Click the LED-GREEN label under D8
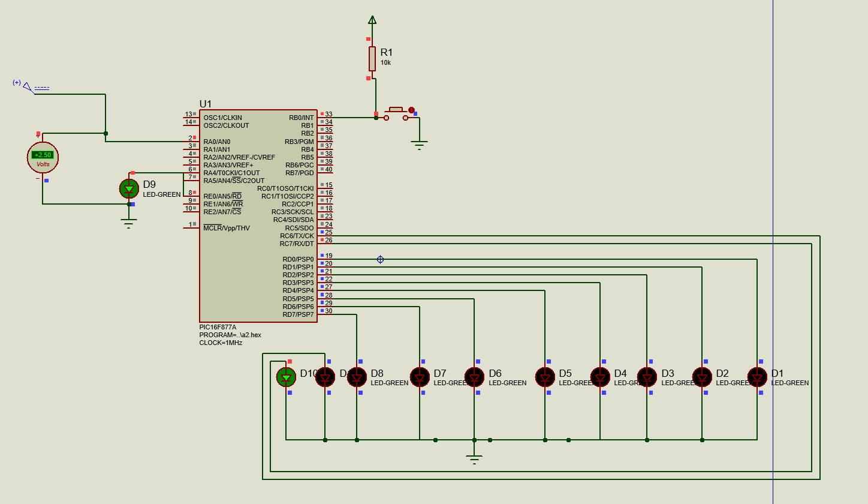The height and width of the screenshot is (504, 868). click(390, 383)
